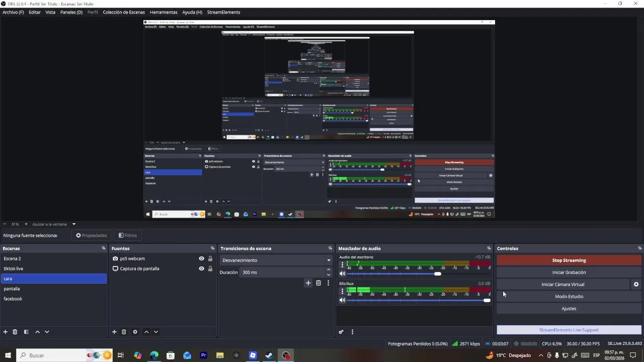Lock the Captura de pantalla source
Image resolution: width=644 pixels, height=362 pixels.
(x=210, y=268)
